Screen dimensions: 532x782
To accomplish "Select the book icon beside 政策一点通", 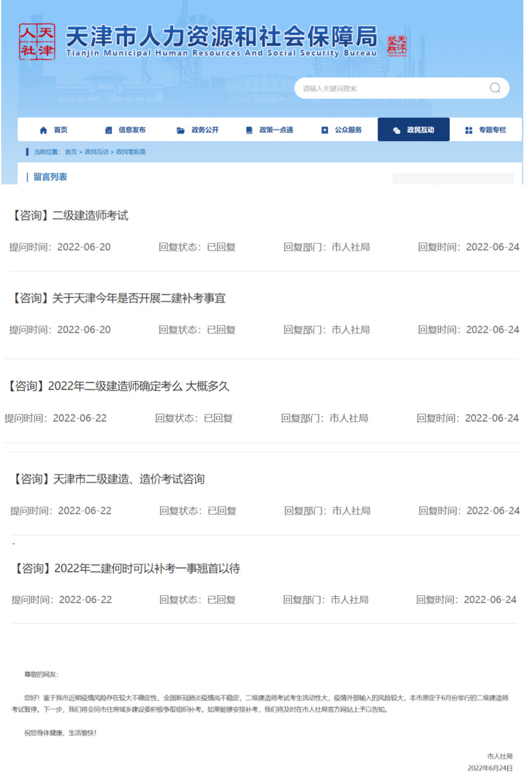I will pos(249,131).
